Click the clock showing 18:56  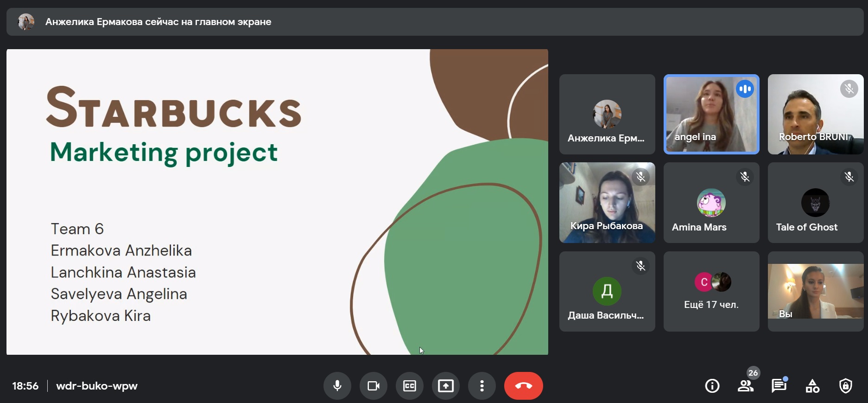(25, 386)
